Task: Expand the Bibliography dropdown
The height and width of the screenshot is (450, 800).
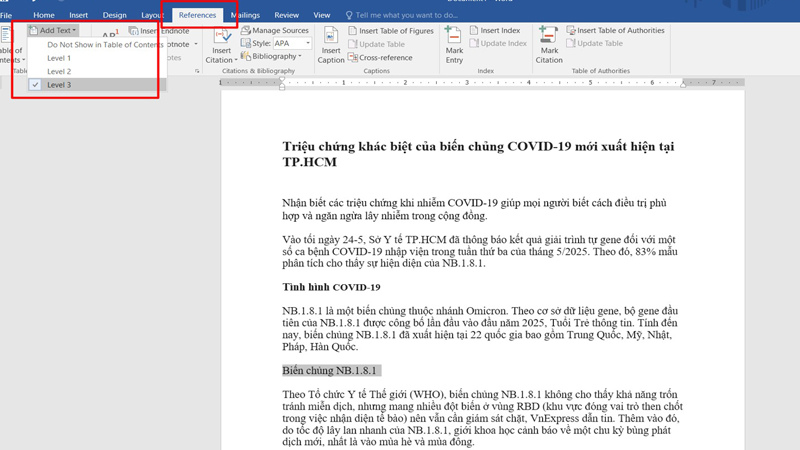Action: pos(271,56)
